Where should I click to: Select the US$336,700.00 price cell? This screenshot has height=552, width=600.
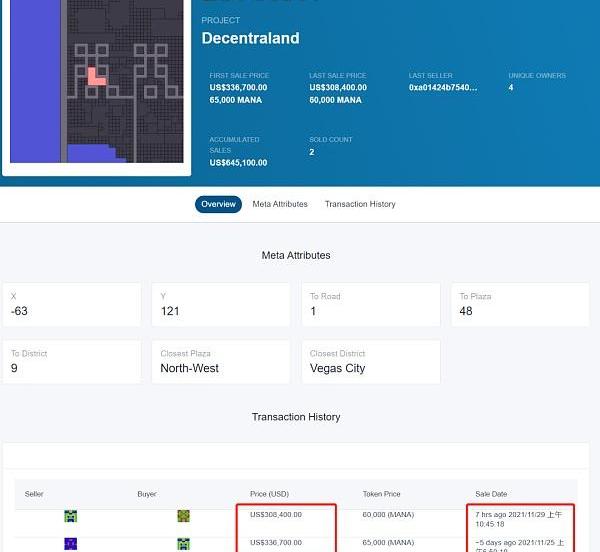click(276, 542)
